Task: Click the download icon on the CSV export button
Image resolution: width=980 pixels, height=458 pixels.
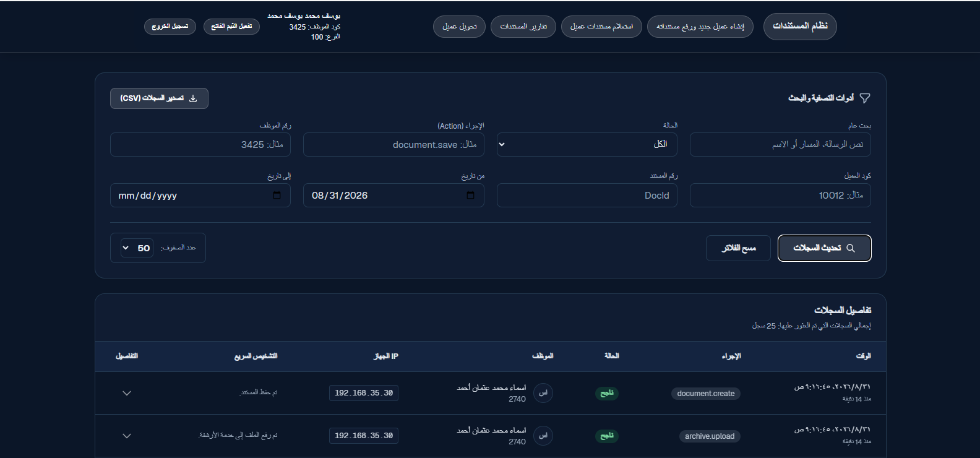Action: click(193, 98)
